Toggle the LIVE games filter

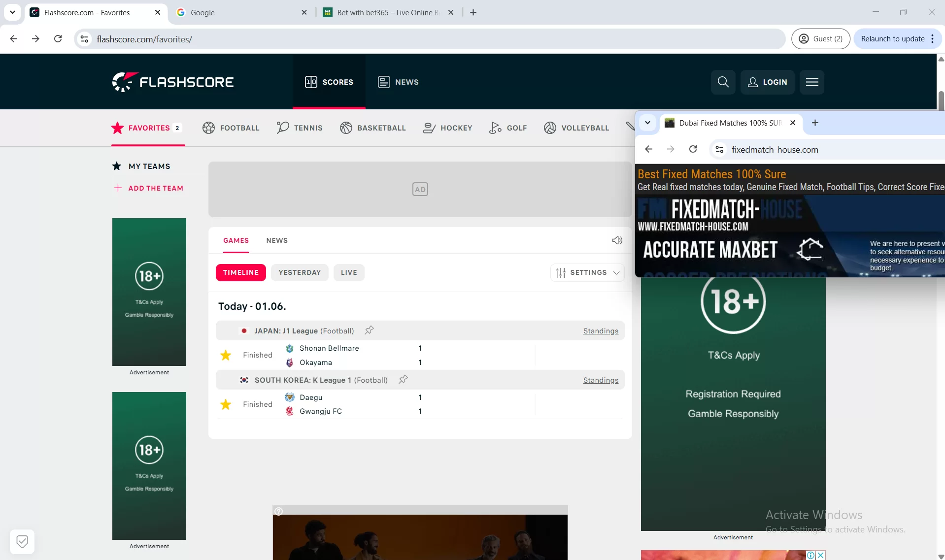pos(348,272)
